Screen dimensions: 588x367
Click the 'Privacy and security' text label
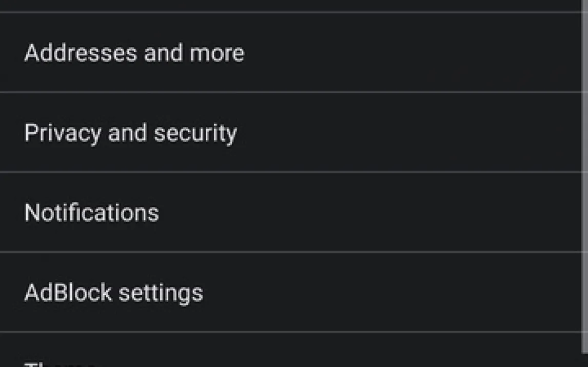click(x=130, y=133)
